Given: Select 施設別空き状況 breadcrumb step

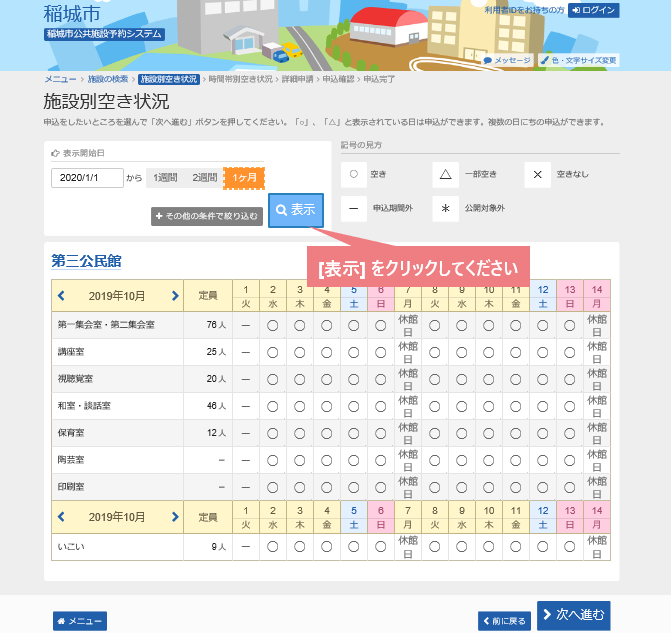Looking at the screenshot, I should (x=169, y=79).
